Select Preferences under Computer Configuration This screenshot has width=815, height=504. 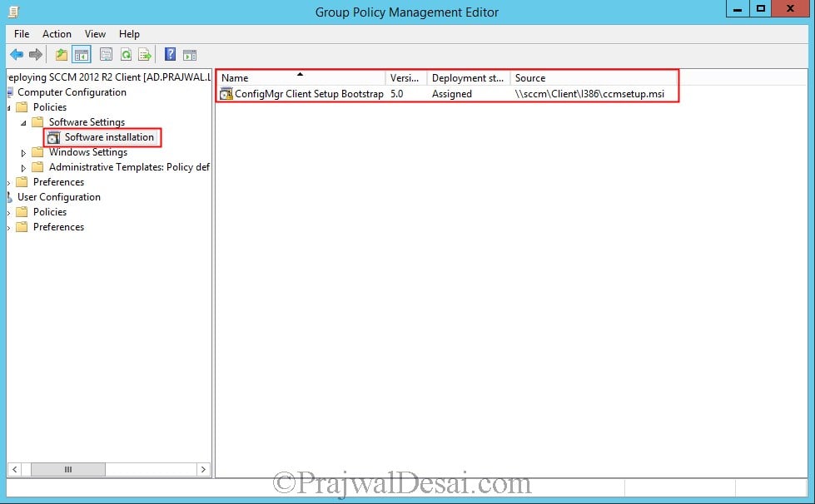pos(59,181)
